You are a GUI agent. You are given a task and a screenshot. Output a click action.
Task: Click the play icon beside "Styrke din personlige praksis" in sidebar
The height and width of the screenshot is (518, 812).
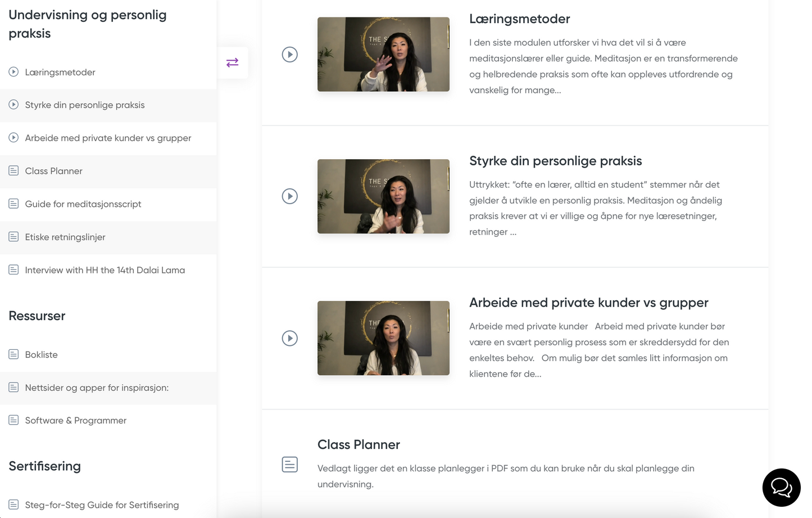pyautogui.click(x=12, y=105)
